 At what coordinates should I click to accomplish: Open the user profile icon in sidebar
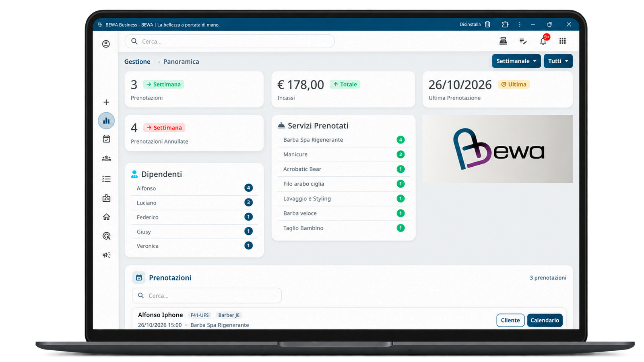[x=106, y=44]
